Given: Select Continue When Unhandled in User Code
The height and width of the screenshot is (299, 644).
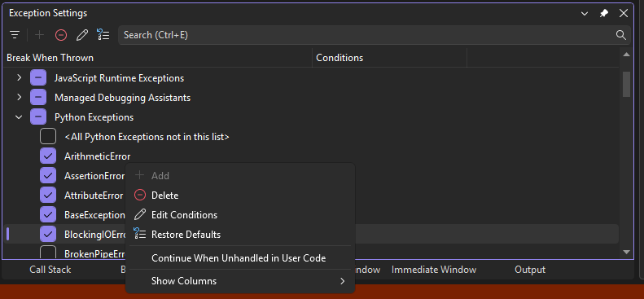Looking at the screenshot, I should pyautogui.click(x=240, y=258).
